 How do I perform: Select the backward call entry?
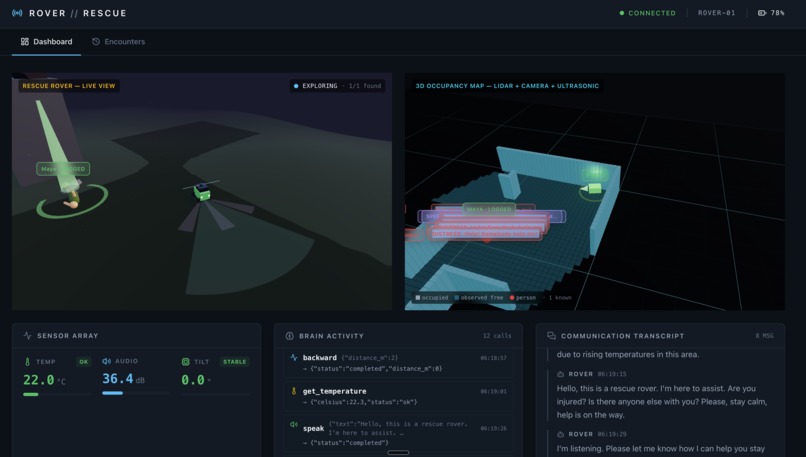point(398,363)
